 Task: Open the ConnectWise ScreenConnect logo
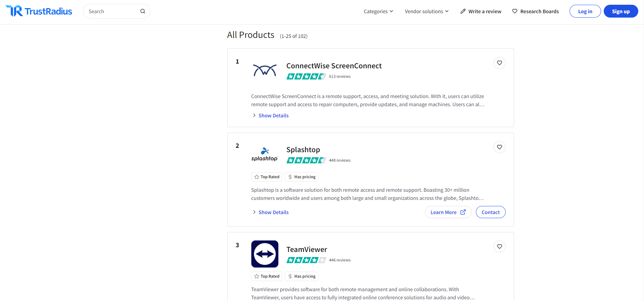pos(265,70)
